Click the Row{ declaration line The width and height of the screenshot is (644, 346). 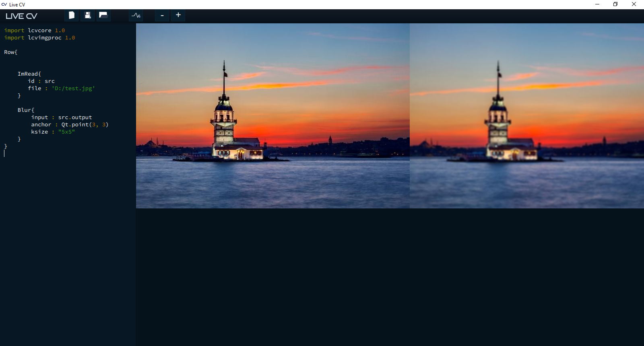coord(10,52)
